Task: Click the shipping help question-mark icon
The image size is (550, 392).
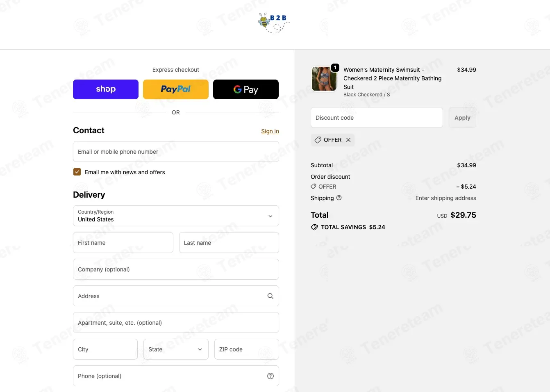Action: [x=339, y=198]
